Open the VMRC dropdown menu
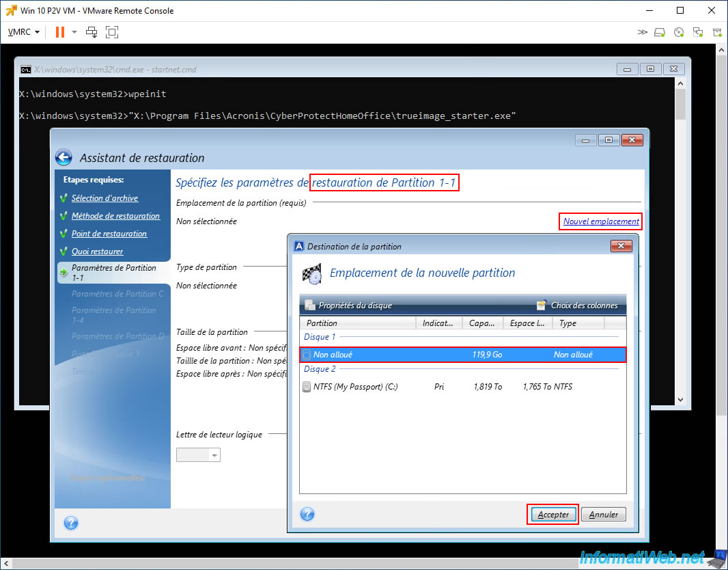The width and height of the screenshot is (728, 570). point(24,32)
